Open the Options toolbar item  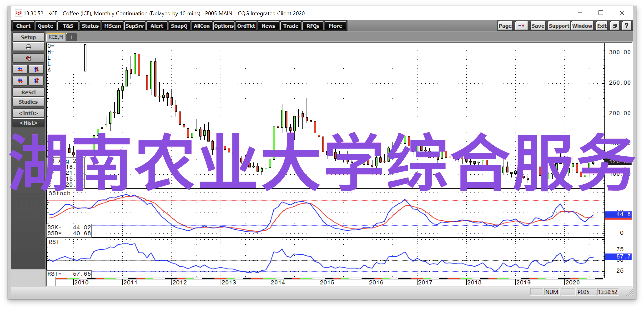click(224, 26)
